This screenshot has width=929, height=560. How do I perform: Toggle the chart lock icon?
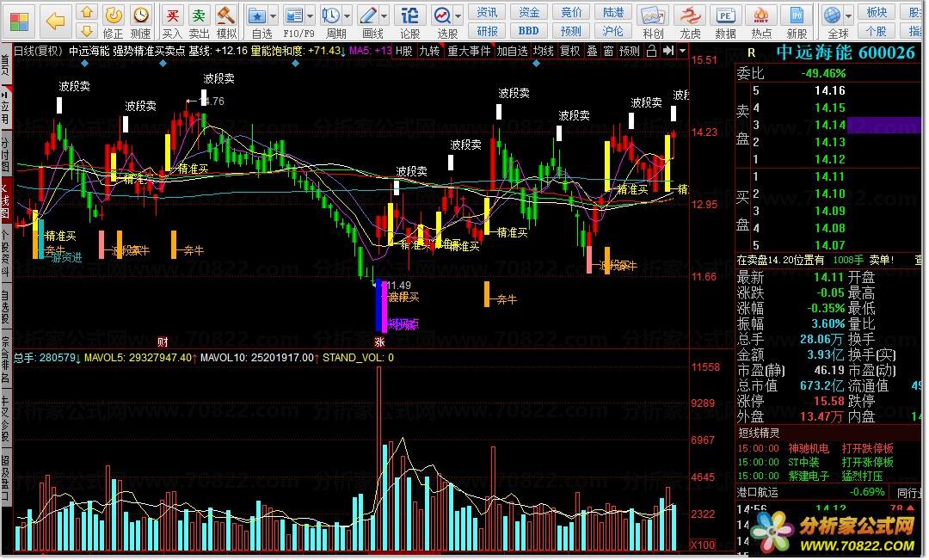tap(652, 51)
